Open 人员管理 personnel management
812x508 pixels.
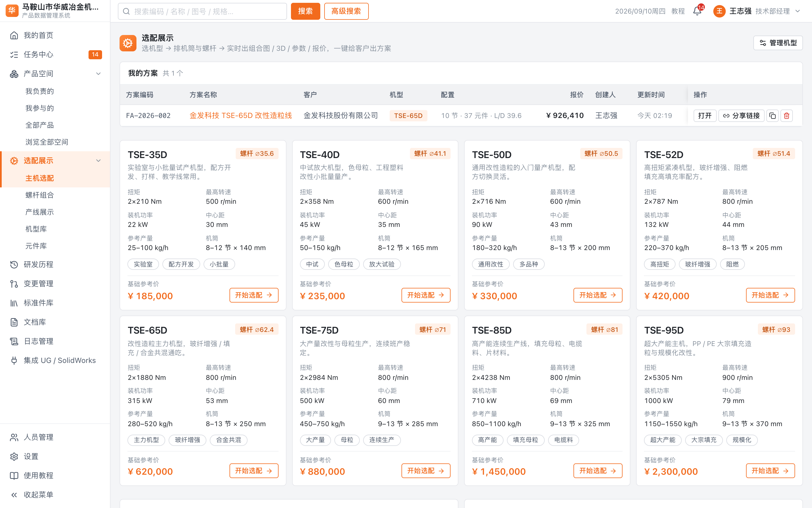coord(55,437)
